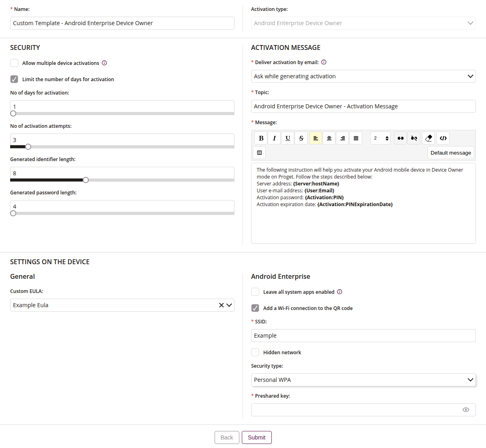The width and height of the screenshot is (486, 448).
Task: Clear formatting with the eraser icon
Action: pos(428,138)
